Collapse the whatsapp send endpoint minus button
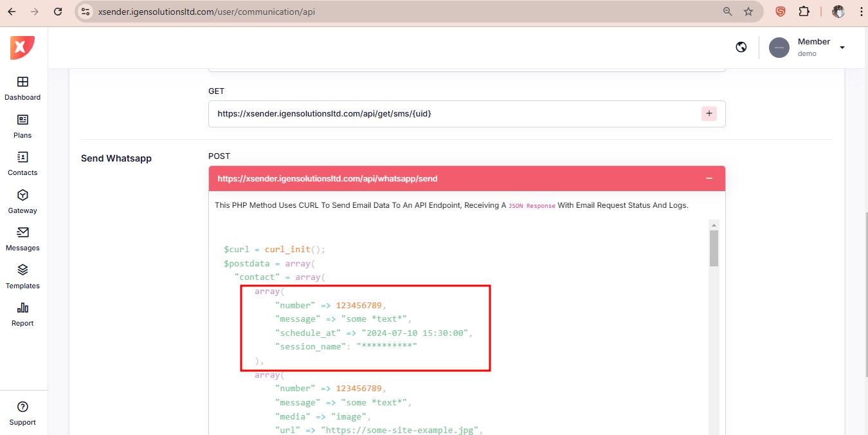 point(709,178)
